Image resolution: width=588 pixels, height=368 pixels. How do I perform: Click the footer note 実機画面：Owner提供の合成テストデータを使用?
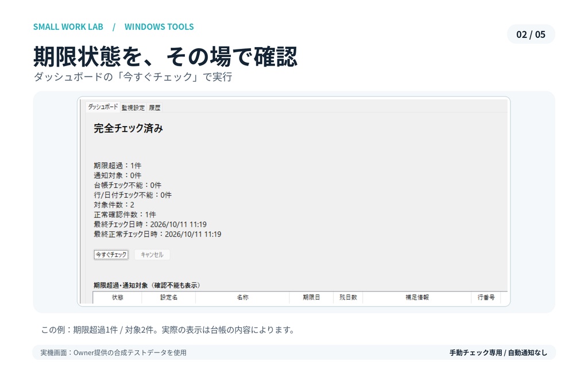click(113, 352)
